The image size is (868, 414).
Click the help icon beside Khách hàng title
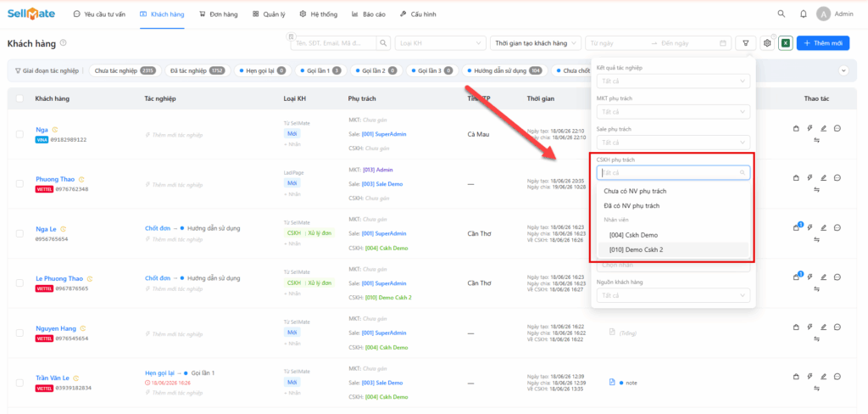[63, 42]
